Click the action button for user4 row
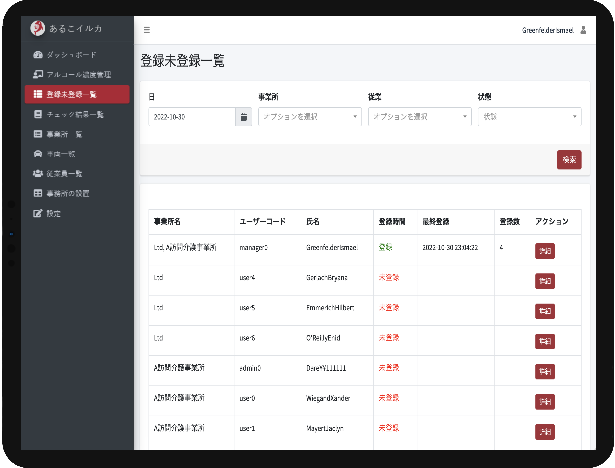The image size is (615, 468). coord(545,281)
